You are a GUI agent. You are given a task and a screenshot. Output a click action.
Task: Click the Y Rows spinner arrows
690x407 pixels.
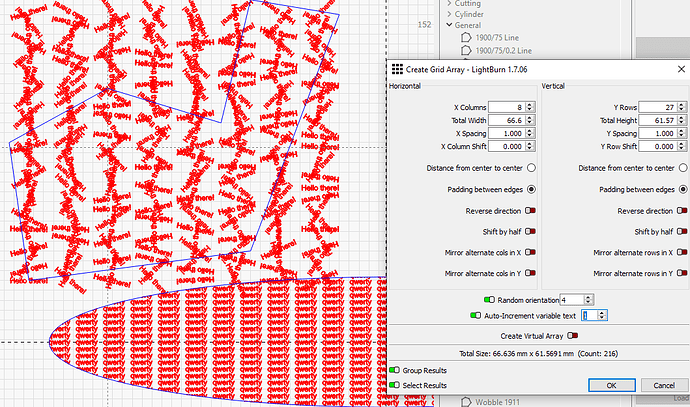682,107
